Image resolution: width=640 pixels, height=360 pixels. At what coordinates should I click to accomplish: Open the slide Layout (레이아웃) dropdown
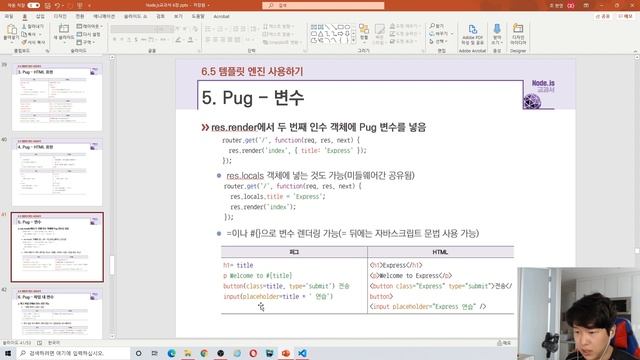(89, 26)
